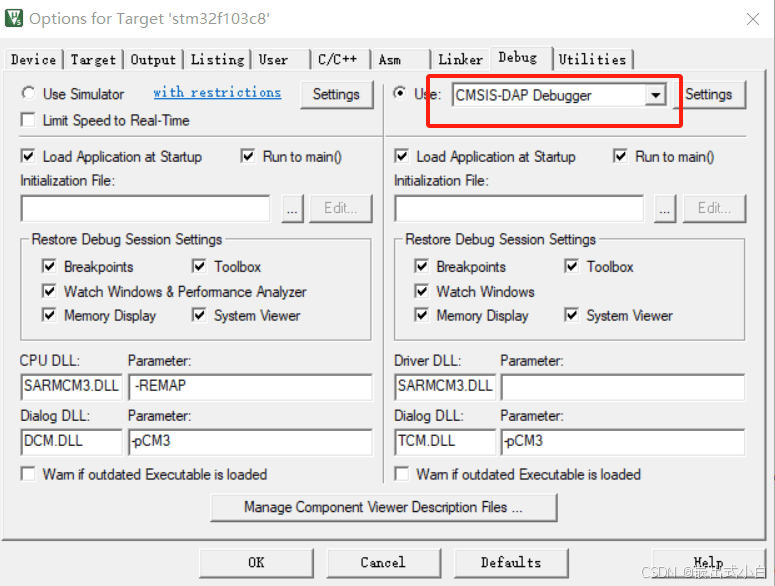Viewport: 775px width, 586px height.
Task: Toggle debugger Run to main() checkbox
Action: [x=620, y=157]
